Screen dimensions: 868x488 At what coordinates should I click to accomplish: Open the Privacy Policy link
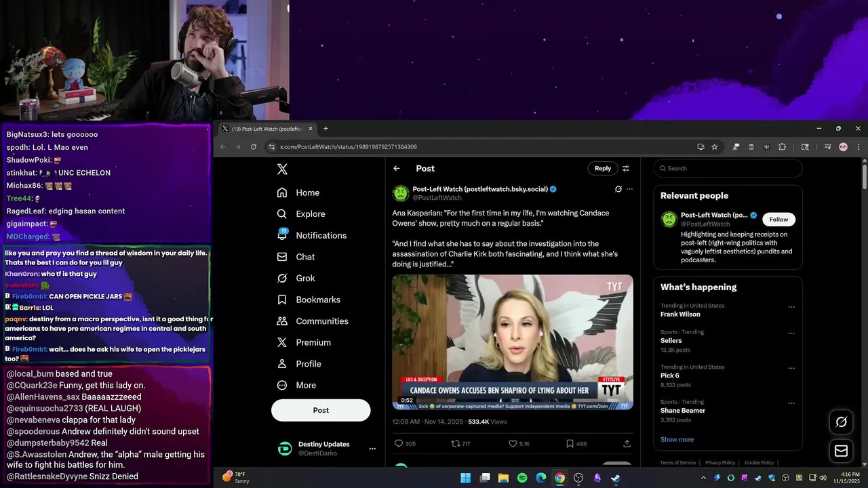(720, 463)
